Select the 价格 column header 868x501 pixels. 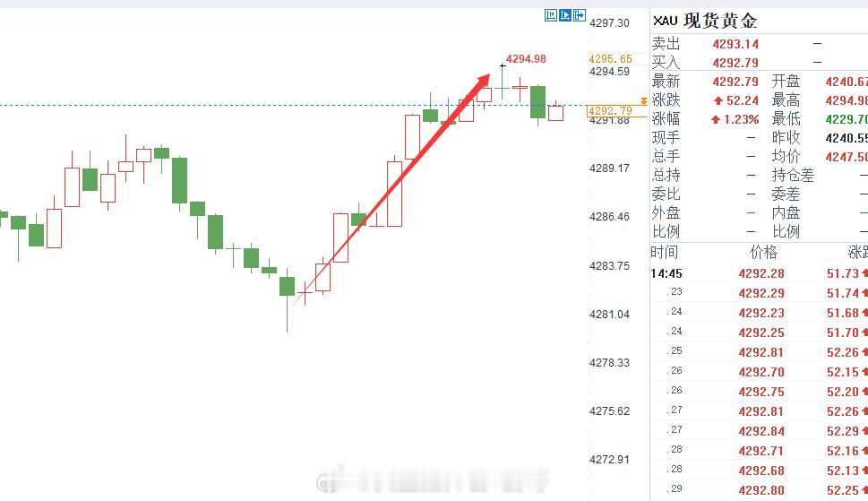click(x=763, y=253)
